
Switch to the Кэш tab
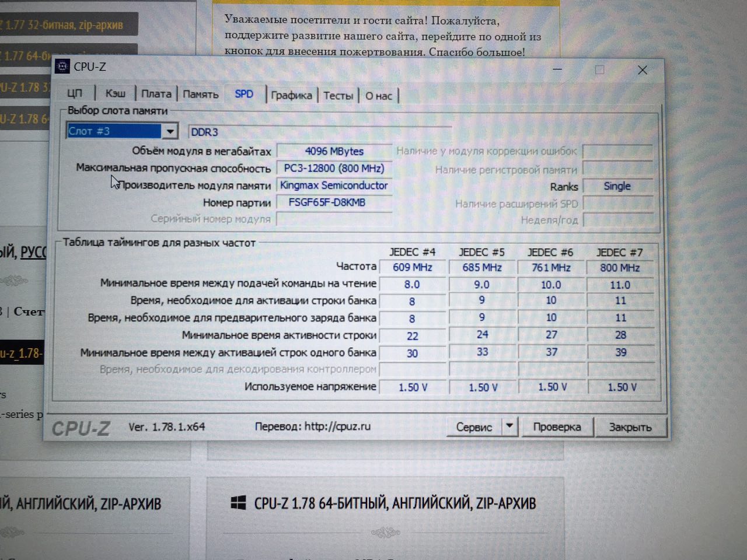tap(115, 93)
